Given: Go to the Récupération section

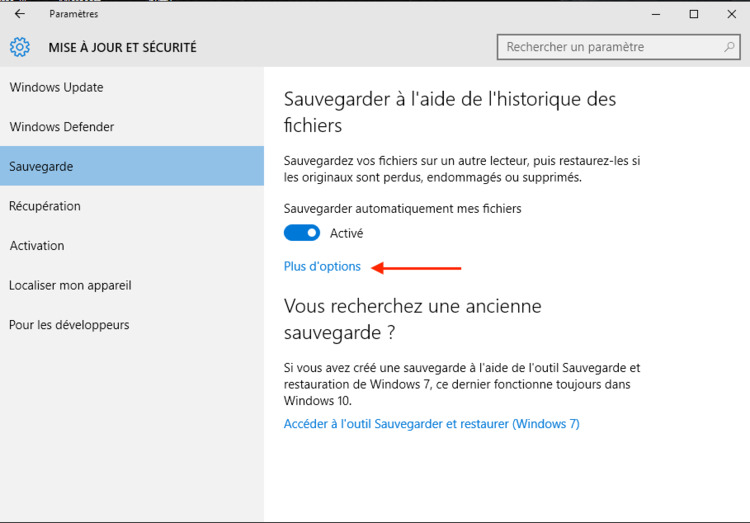Looking at the screenshot, I should point(45,206).
